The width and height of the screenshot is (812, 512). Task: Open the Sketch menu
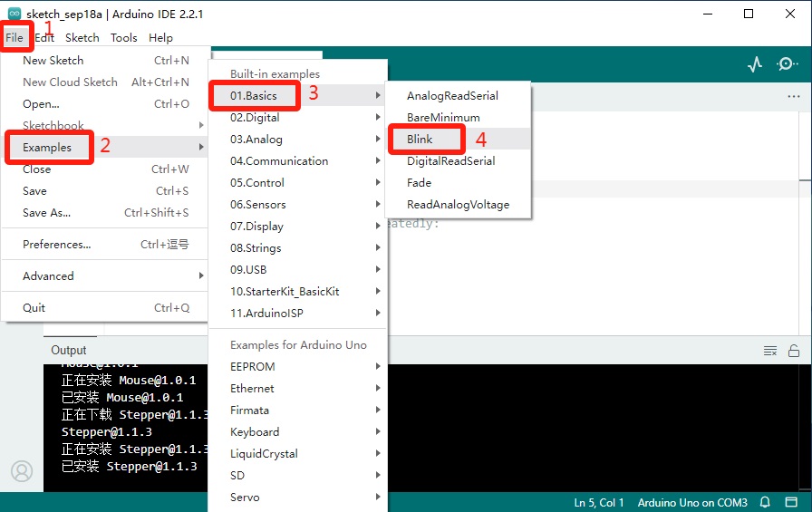[82, 38]
